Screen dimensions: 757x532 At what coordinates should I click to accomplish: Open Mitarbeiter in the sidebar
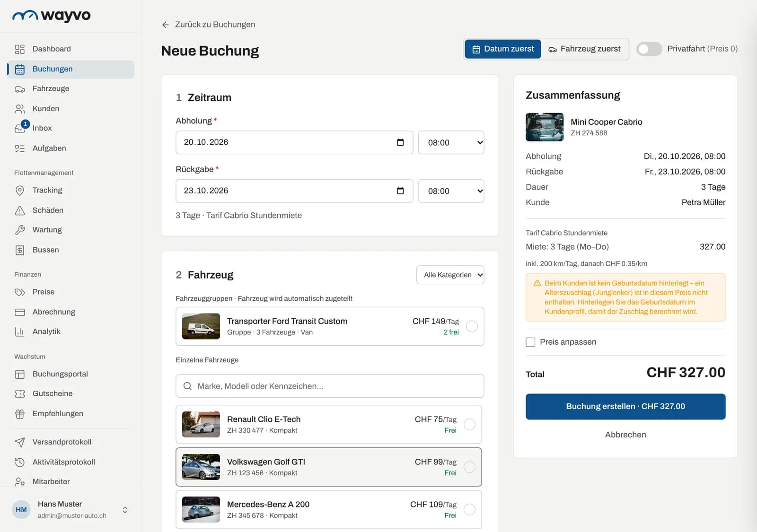[71, 481]
